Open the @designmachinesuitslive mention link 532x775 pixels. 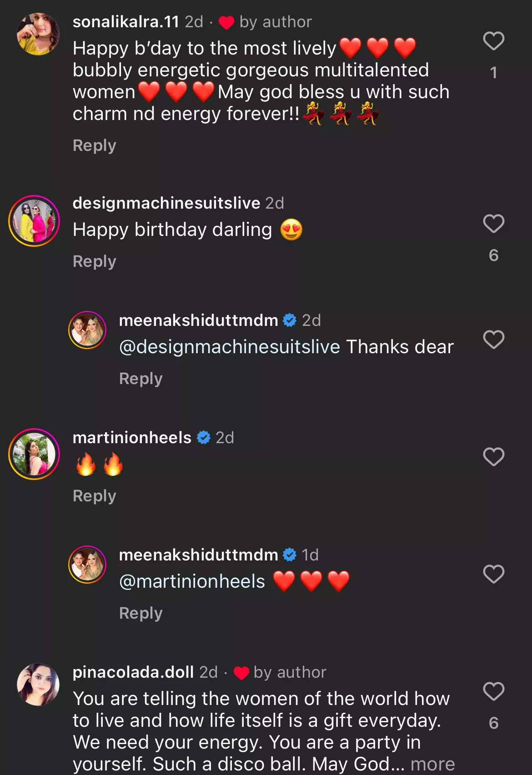[x=230, y=347]
